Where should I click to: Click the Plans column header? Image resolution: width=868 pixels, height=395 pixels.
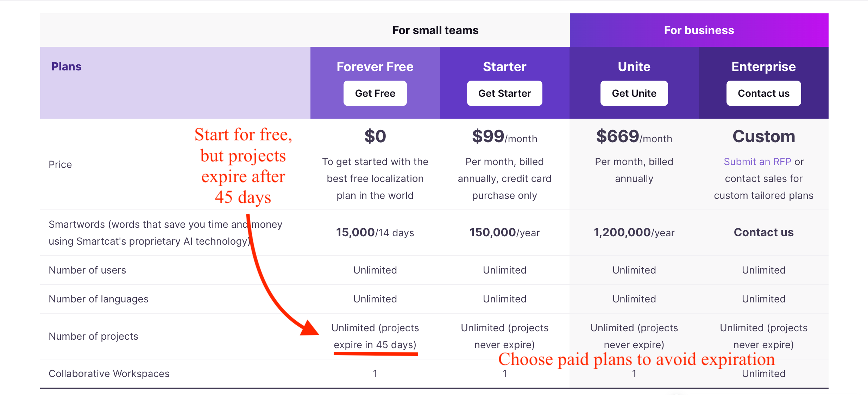(x=66, y=67)
